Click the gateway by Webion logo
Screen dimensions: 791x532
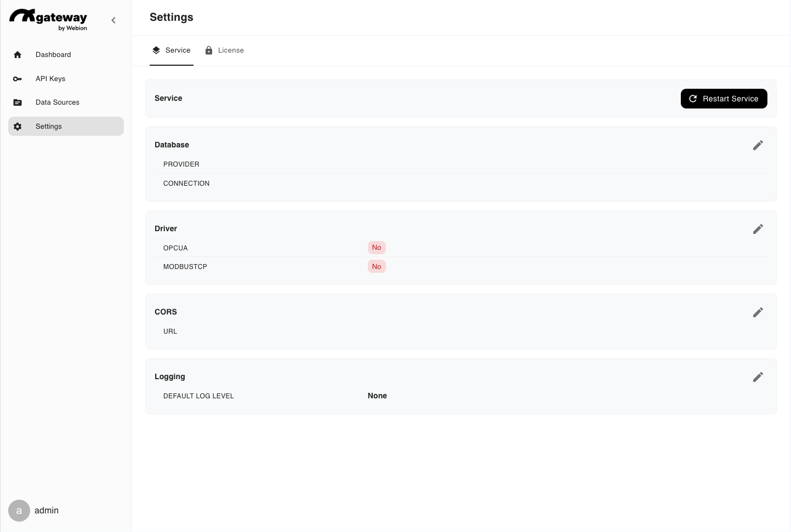48,19
